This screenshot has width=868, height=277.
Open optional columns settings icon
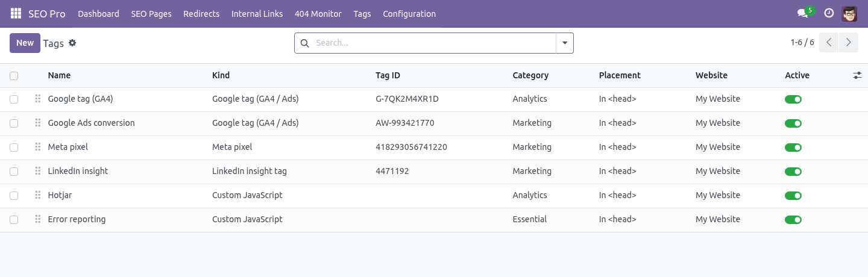click(857, 75)
